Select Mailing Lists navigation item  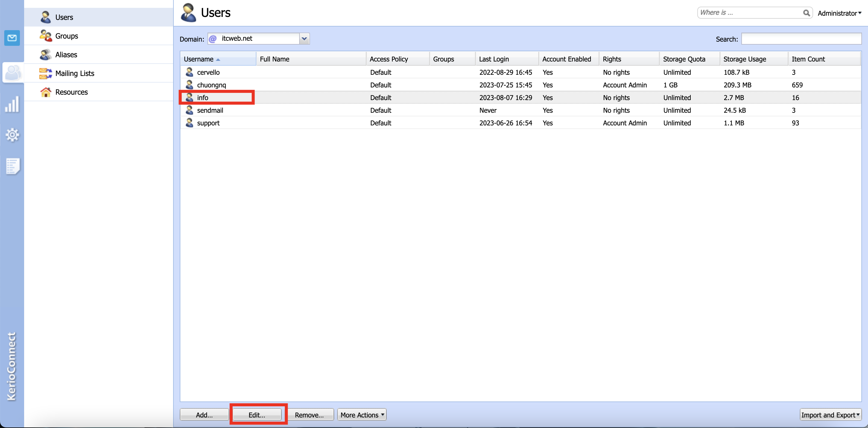74,74
